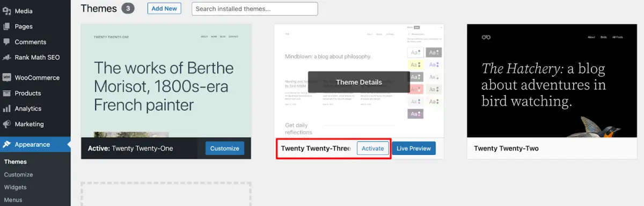Image resolution: width=644 pixels, height=206 pixels.
Task: Open the Twenty Twenty-Two theme thumbnail
Action: pos(552,81)
